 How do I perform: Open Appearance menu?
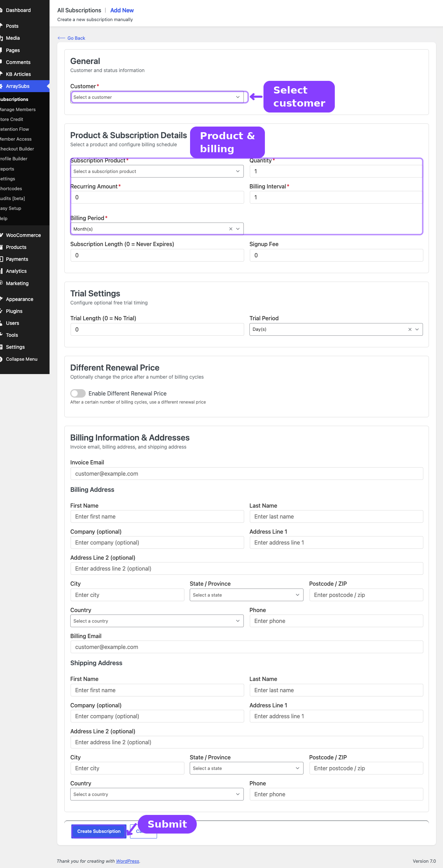point(20,299)
